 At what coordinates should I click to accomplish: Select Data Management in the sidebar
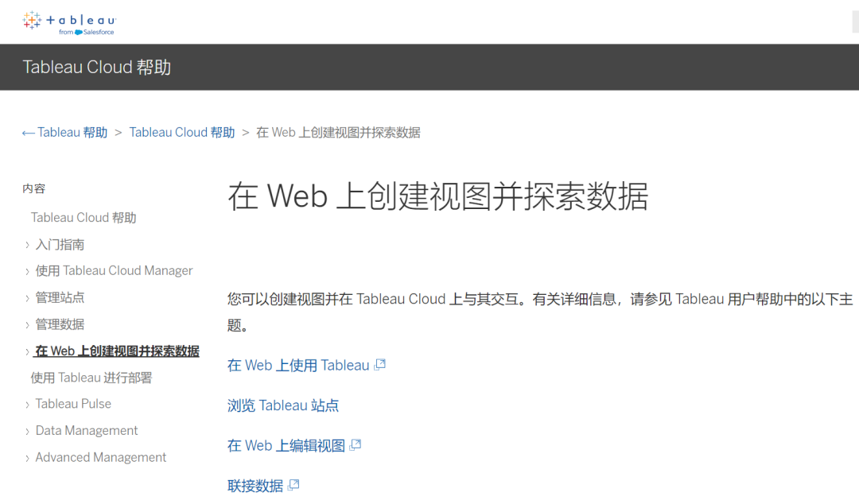click(87, 431)
